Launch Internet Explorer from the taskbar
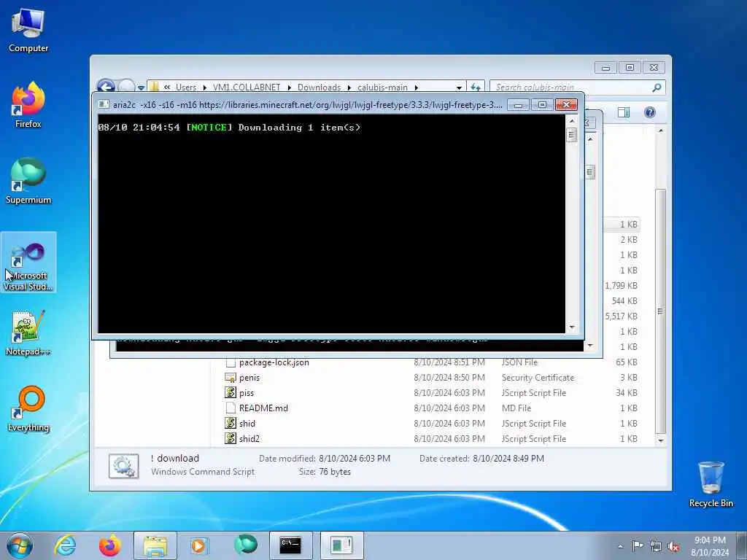 65,545
